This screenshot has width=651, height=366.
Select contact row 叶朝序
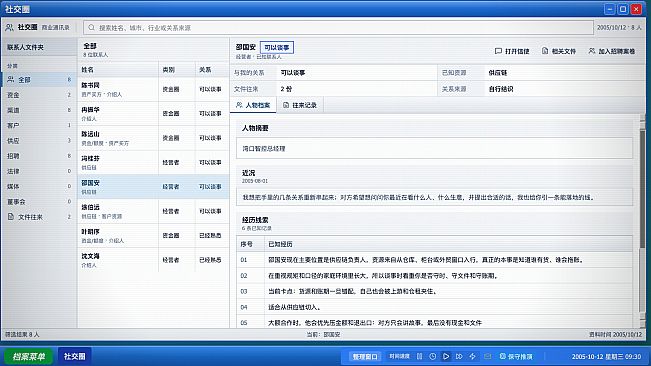(x=153, y=236)
